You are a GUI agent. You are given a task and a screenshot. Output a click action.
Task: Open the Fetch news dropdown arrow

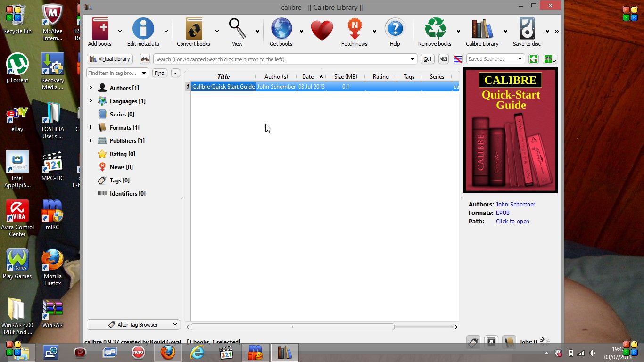coord(374,31)
